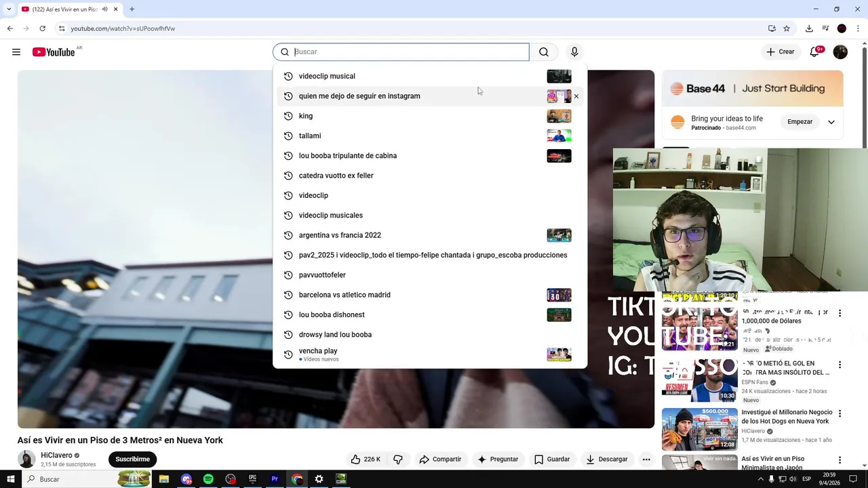The width and height of the screenshot is (868, 488).
Task: Click the 10:30 ESPN Resumen thumbnail
Action: (x=699, y=380)
